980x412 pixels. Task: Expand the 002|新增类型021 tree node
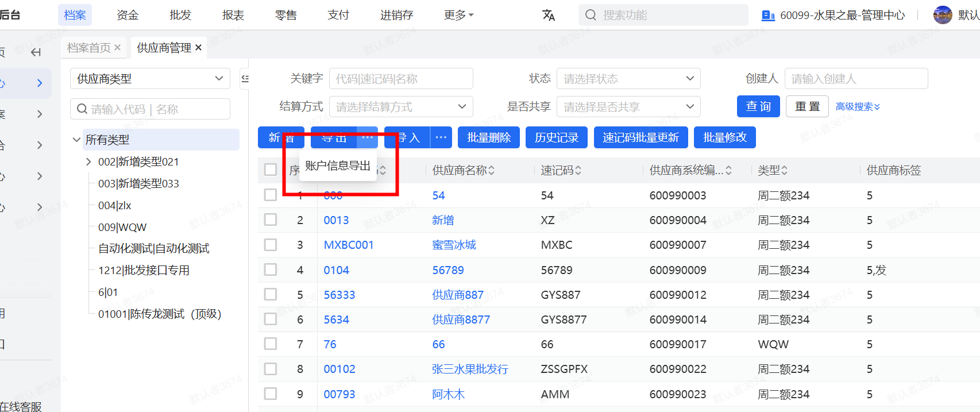click(88, 162)
